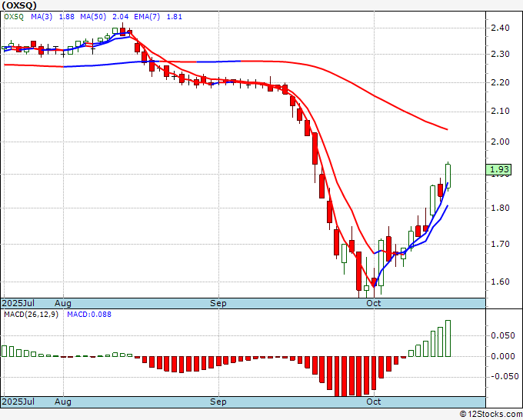
Task: Click the Aug label on price chart axis
Action: pyautogui.click(x=63, y=303)
